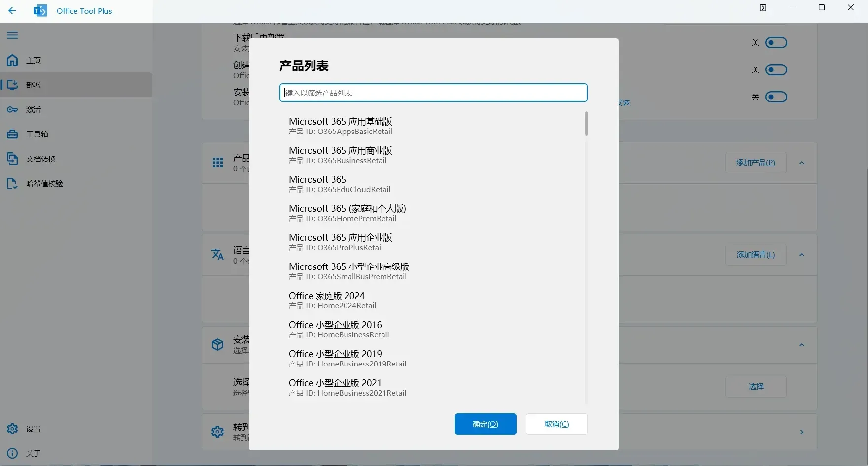868x466 pixels.
Task: Open the bottom section right chevron
Action: pyautogui.click(x=802, y=432)
